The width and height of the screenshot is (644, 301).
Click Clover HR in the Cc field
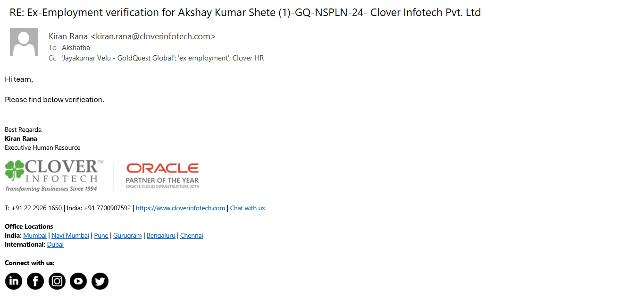click(248, 59)
